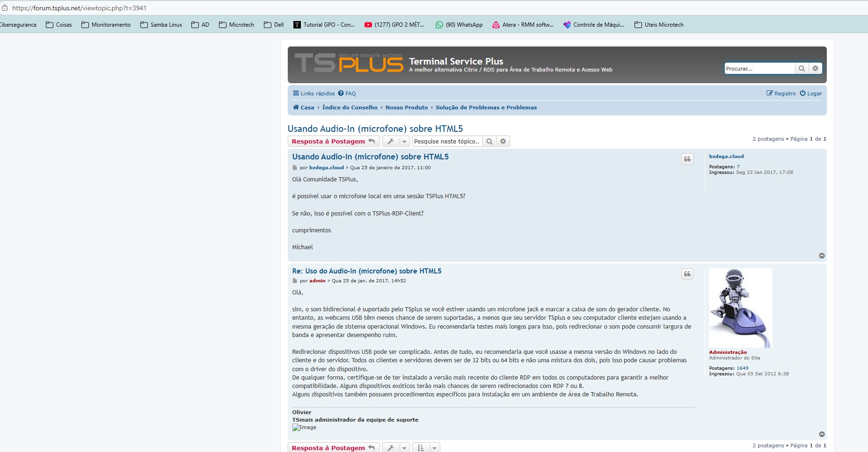Image resolution: width=868 pixels, height=452 pixels.
Task: Click the 'Olivier' signature name
Action: pyautogui.click(x=302, y=412)
